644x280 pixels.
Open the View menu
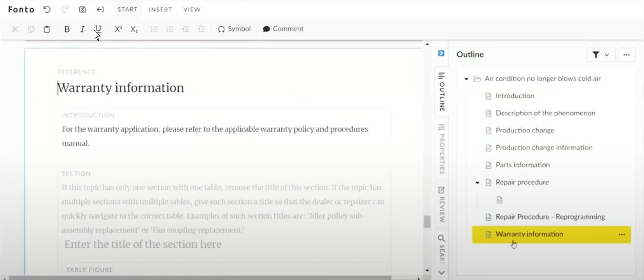[192, 9]
